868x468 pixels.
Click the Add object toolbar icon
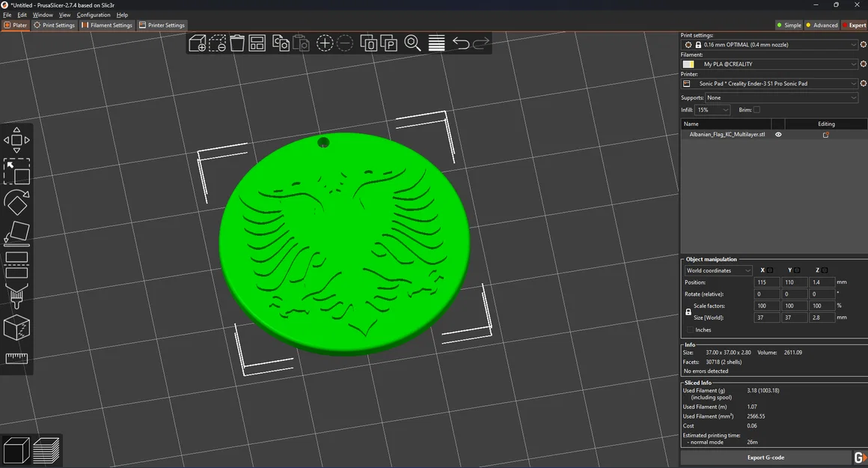pos(197,43)
